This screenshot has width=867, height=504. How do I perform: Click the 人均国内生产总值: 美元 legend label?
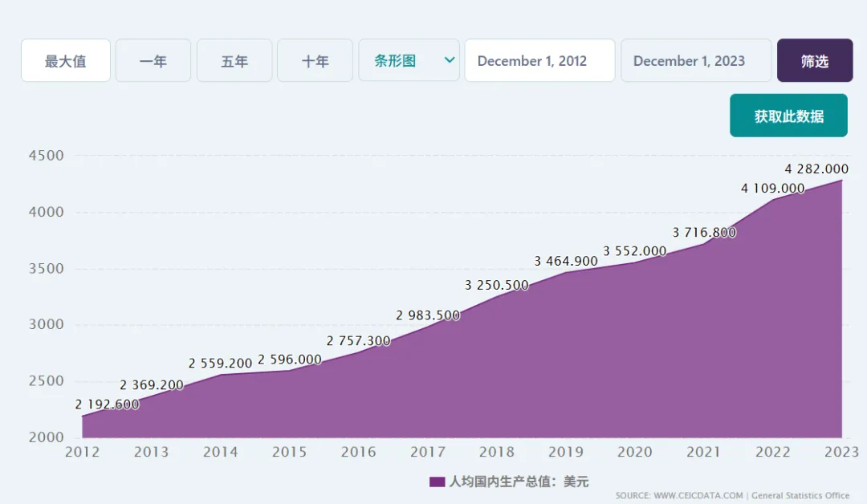pyautogui.click(x=519, y=482)
